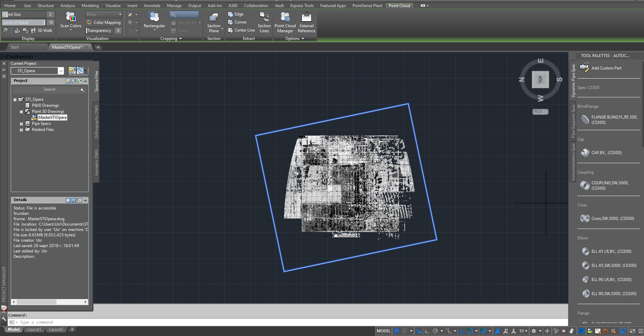Add a new layout with plus
The width and height of the screenshot is (644, 336).
click(72, 330)
